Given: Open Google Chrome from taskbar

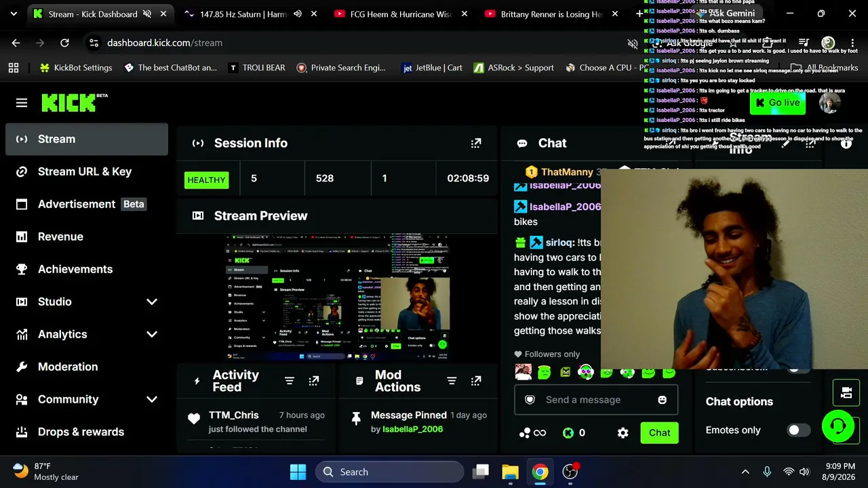Looking at the screenshot, I should [x=540, y=472].
